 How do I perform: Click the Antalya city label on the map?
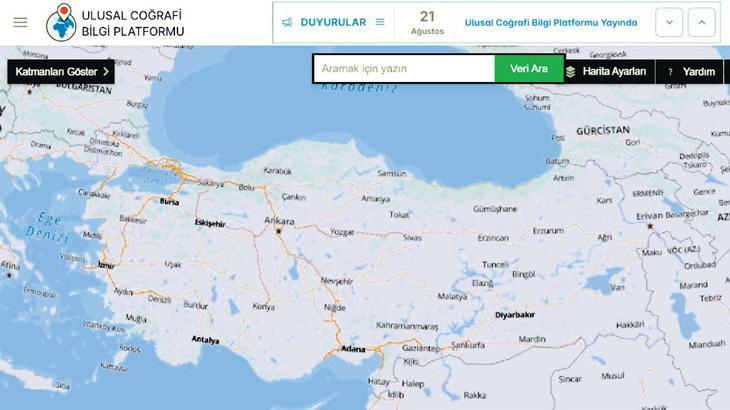(x=205, y=340)
